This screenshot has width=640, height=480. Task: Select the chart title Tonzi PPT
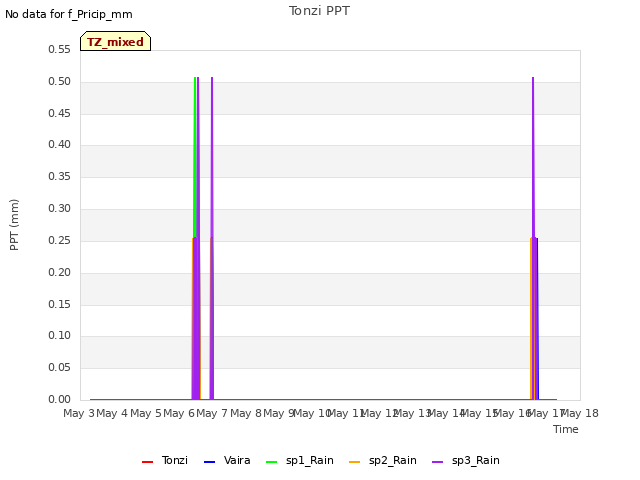click(x=319, y=11)
